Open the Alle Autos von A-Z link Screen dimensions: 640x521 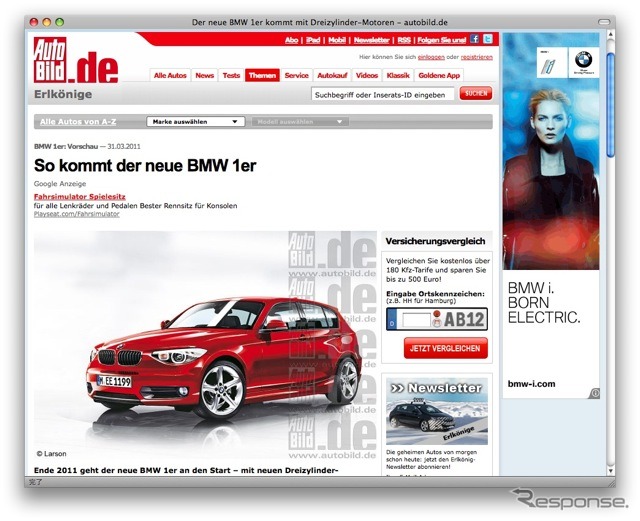coord(78,122)
